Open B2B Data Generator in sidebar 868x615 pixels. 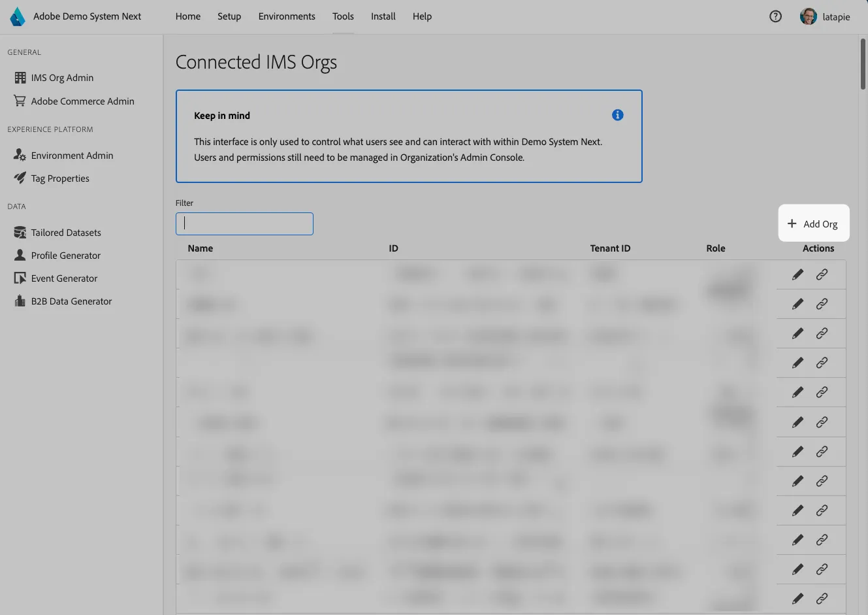click(x=63, y=301)
